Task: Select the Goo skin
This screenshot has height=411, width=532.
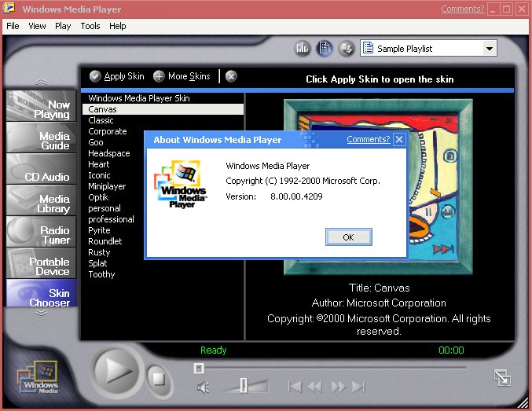Action: click(96, 142)
